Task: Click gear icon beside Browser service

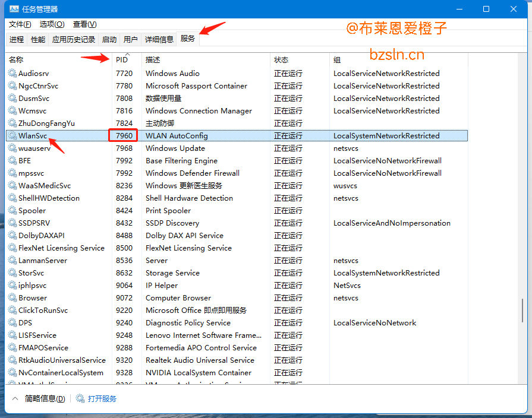Action: tap(12, 297)
